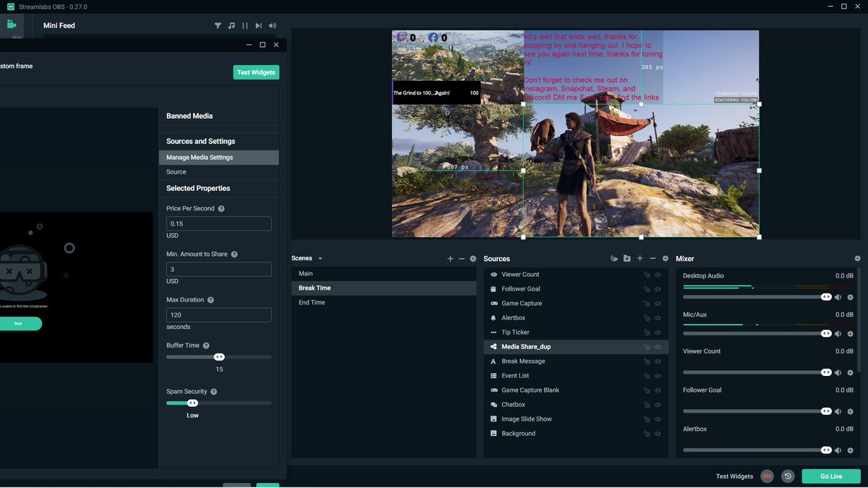Viewport: 868px width, 488px height.
Task: Click the Max Duration input field
Action: click(219, 315)
